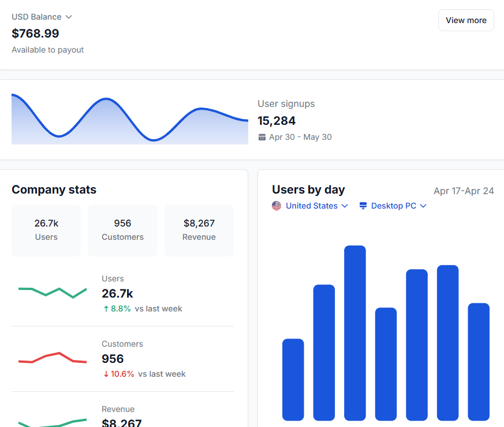Viewport: 504px width, 427px height.
Task: Click the red down arrow next to 10.6%
Action: pyautogui.click(x=106, y=374)
